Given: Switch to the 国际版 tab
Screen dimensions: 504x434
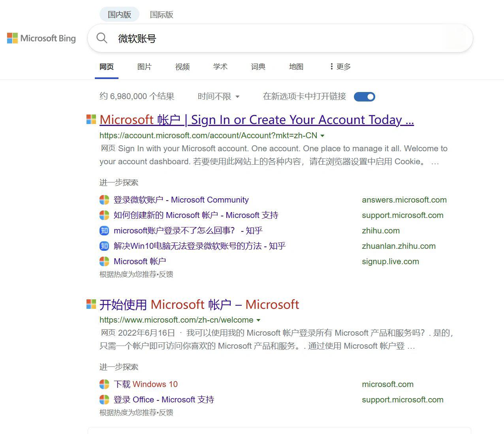Looking at the screenshot, I should tap(162, 15).
